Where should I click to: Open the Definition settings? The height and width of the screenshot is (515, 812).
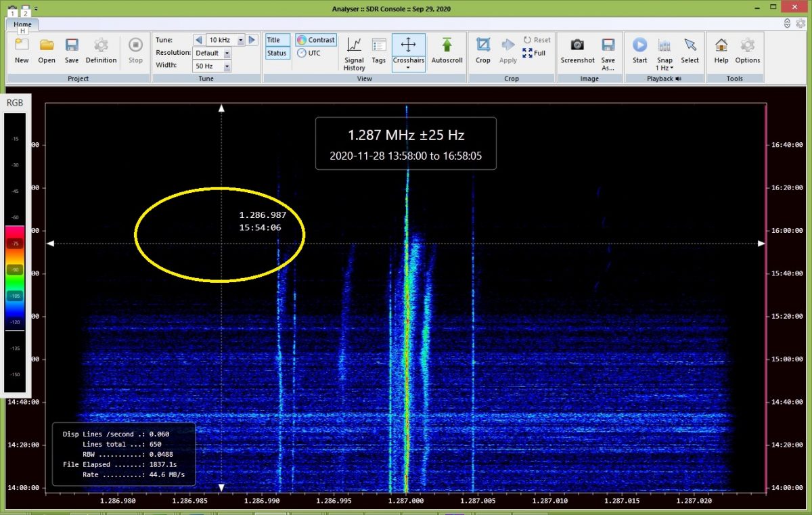pyautogui.click(x=101, y=52)
